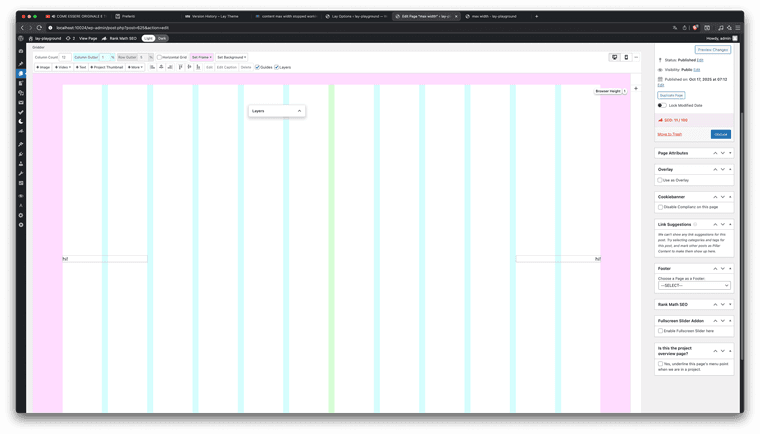Click the blue Update button
The height and width of the screenshot is (434, 760).
click(720, 133)
